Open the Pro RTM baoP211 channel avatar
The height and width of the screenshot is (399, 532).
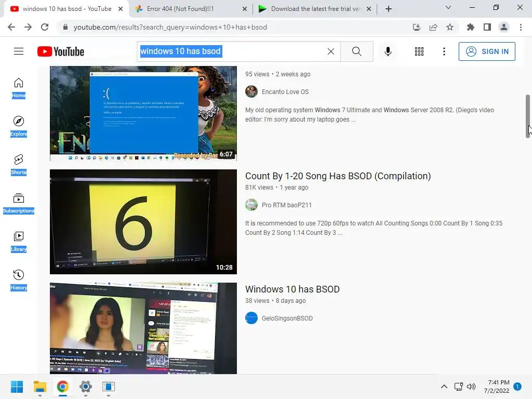[x=251, y=205]
